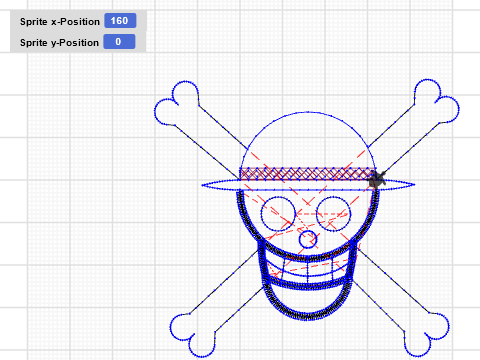Click the Sprite x-Position value 160
The image size is (480, 360).
click(120, 21)
